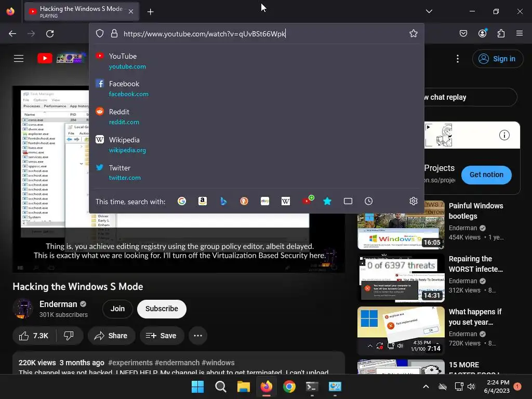
Task: Select the Facebook suggestion row
Action: pyautogui.click(x=257, y=88)
